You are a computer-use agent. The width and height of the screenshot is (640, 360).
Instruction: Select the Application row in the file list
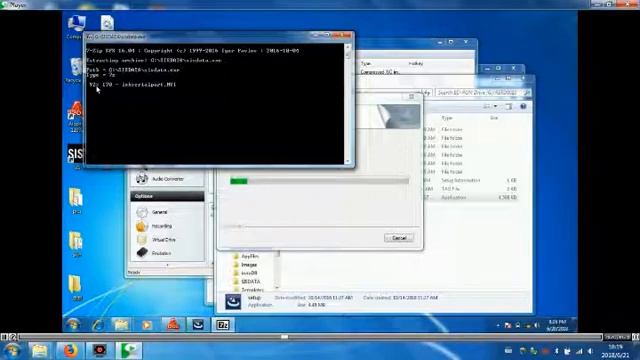coord(471,197)
